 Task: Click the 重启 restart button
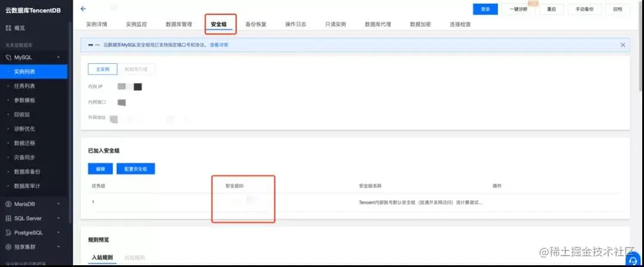[551, 9]
